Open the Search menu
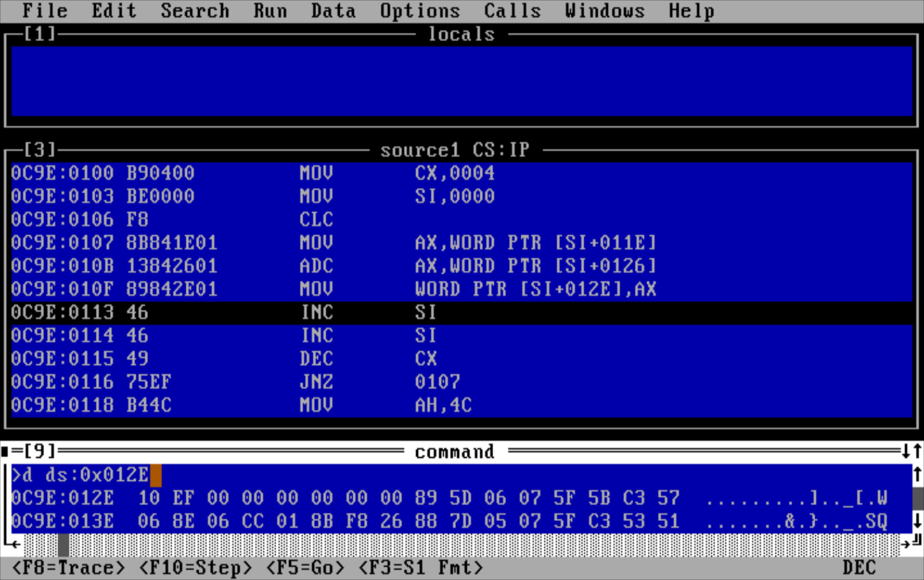The width and height of the screenshot is (924, 580). click(x=195, y=11)
